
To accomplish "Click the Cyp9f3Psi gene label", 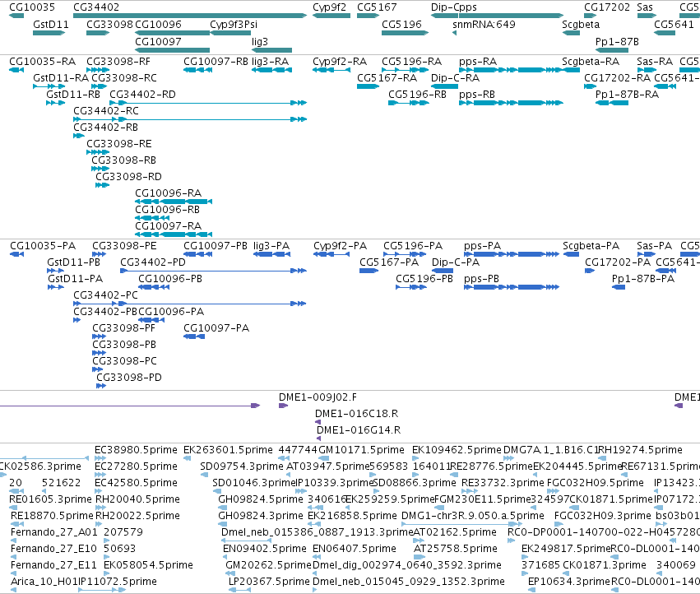I will (234, 24).
